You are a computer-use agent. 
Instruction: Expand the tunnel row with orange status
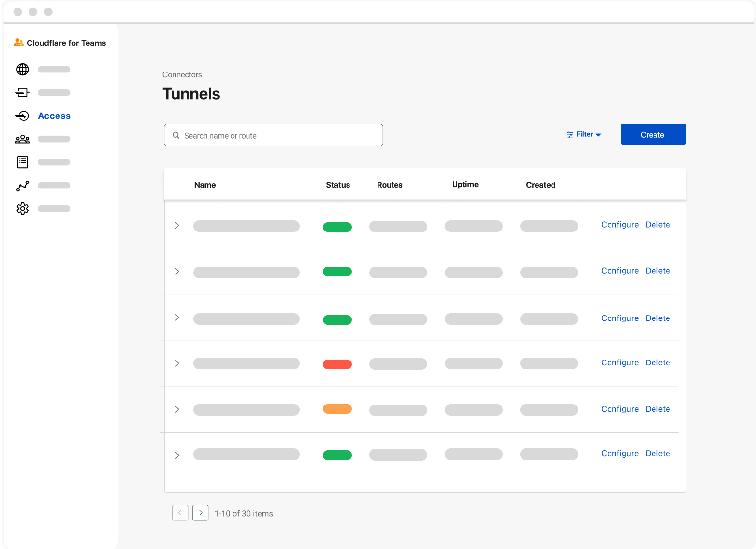click(177, 409)
